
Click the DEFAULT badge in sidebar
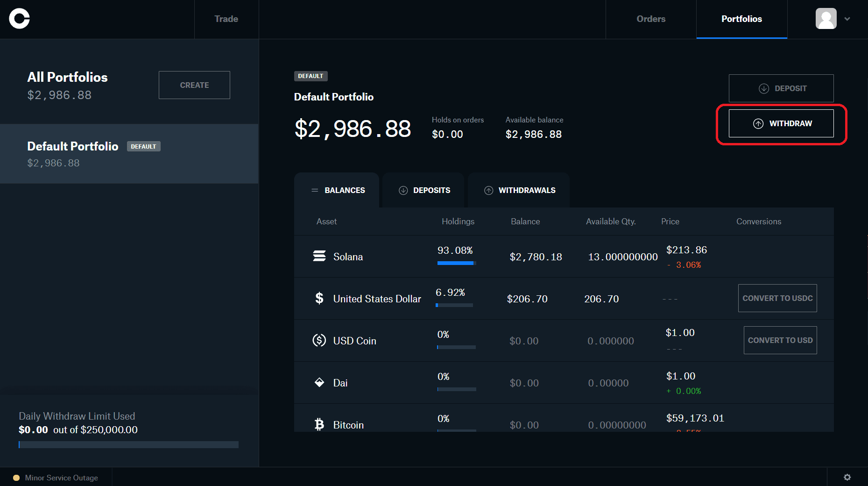click(x=143, y=146)
